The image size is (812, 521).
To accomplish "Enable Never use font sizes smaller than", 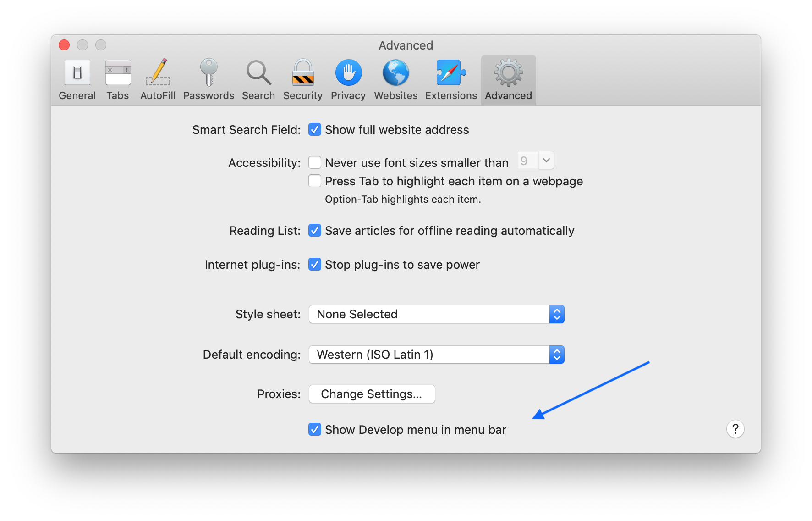I will 315,162.
